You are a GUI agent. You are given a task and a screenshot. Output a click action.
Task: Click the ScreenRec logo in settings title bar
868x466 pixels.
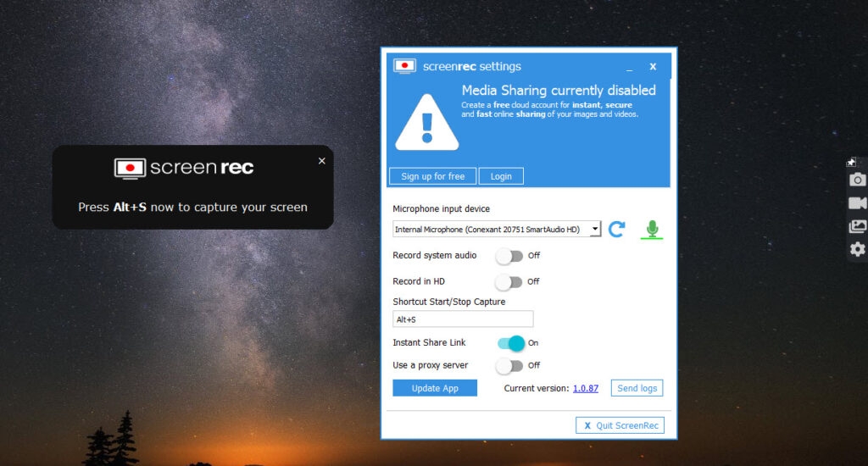404,66
